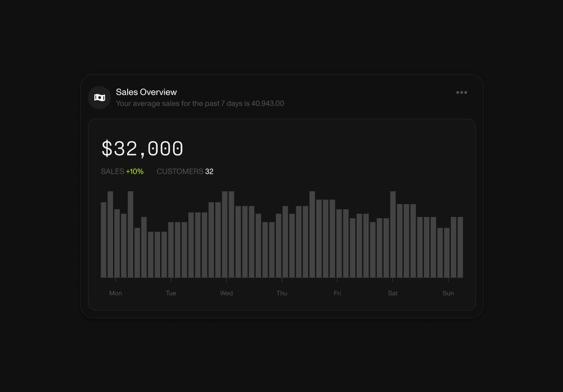Click the tall bar above the Sat tick
Image resolution: width=563 pixels, height=392 pixels.
393,235
